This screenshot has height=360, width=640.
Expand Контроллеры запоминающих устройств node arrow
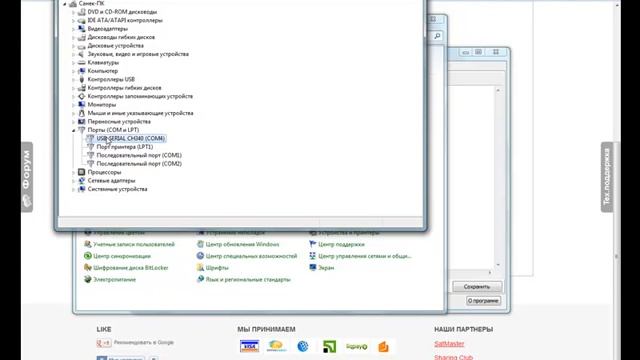tap(74, 96)
